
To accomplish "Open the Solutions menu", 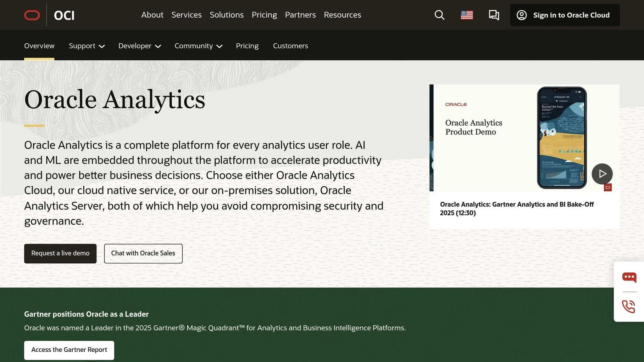I will (x=226, y=15).
